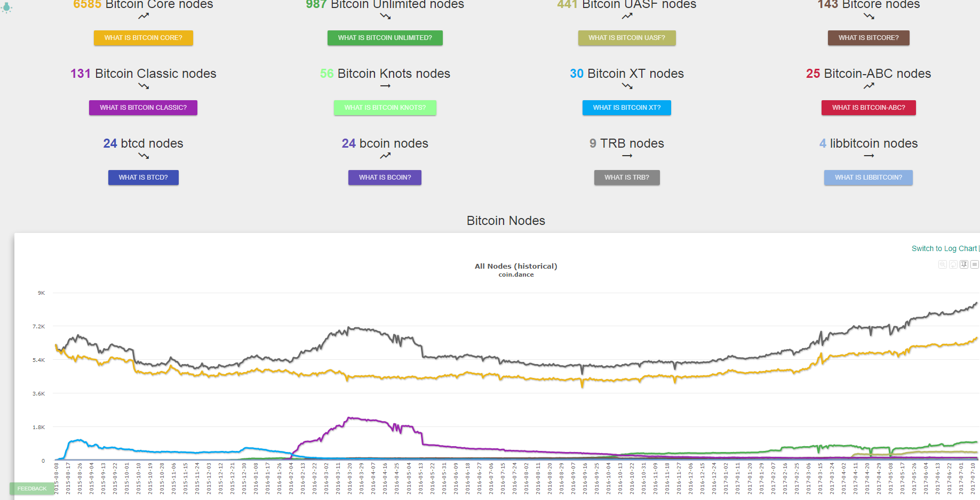Click the trend arrow under Bitcore nodes
Screen dimensions: 980x500
869,17
